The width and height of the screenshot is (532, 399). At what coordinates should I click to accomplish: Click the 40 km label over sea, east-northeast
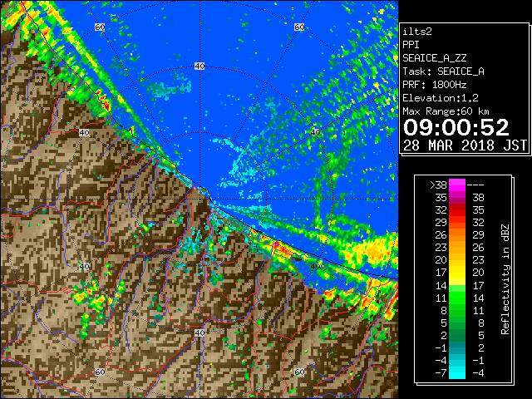pyautogui.click(x=315, y=132)
